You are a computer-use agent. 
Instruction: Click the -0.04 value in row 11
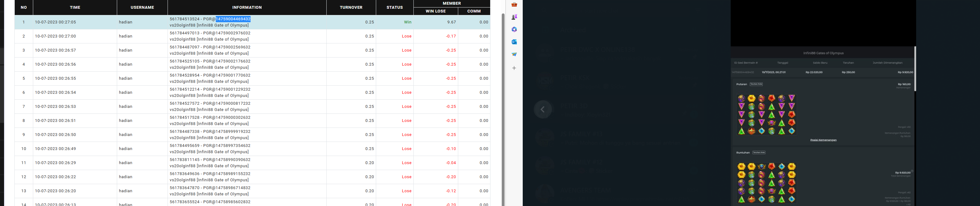[451, 163]
